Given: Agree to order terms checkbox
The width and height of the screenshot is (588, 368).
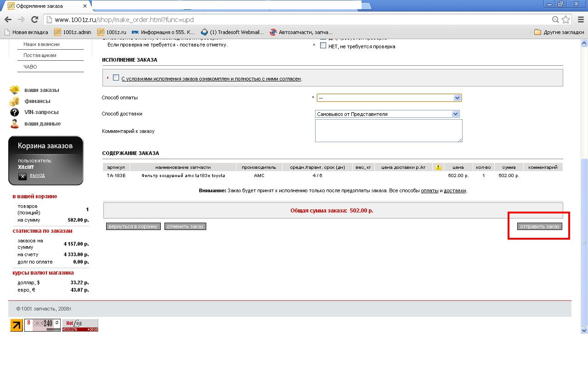Looking at the screenshot, I should 116,78.
